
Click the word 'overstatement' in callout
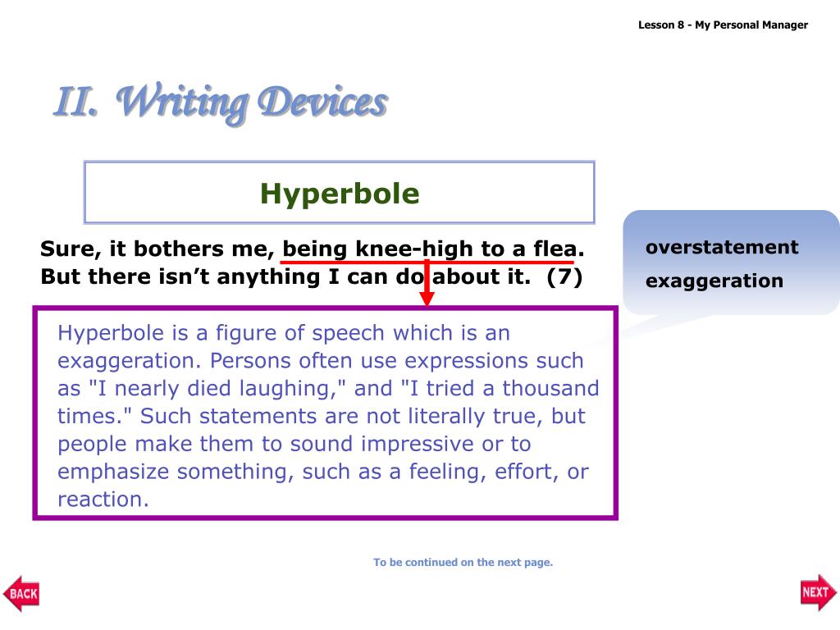(722, 247)
